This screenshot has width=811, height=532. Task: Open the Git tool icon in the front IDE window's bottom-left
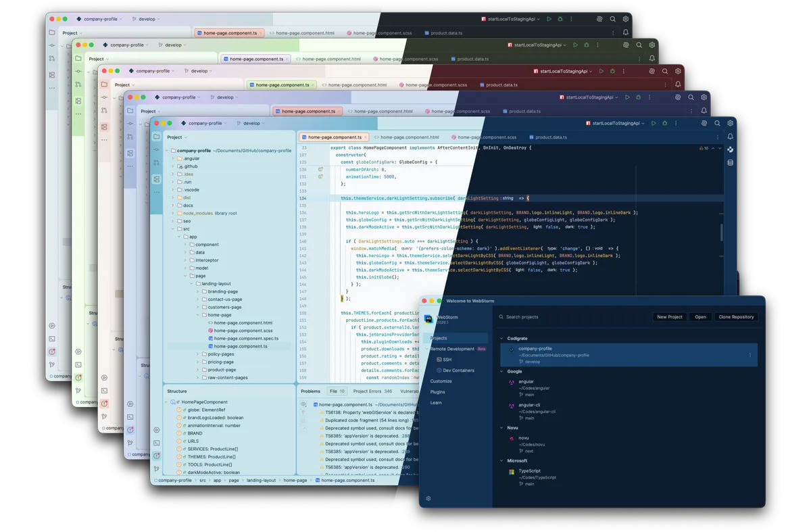click(157, 468)
